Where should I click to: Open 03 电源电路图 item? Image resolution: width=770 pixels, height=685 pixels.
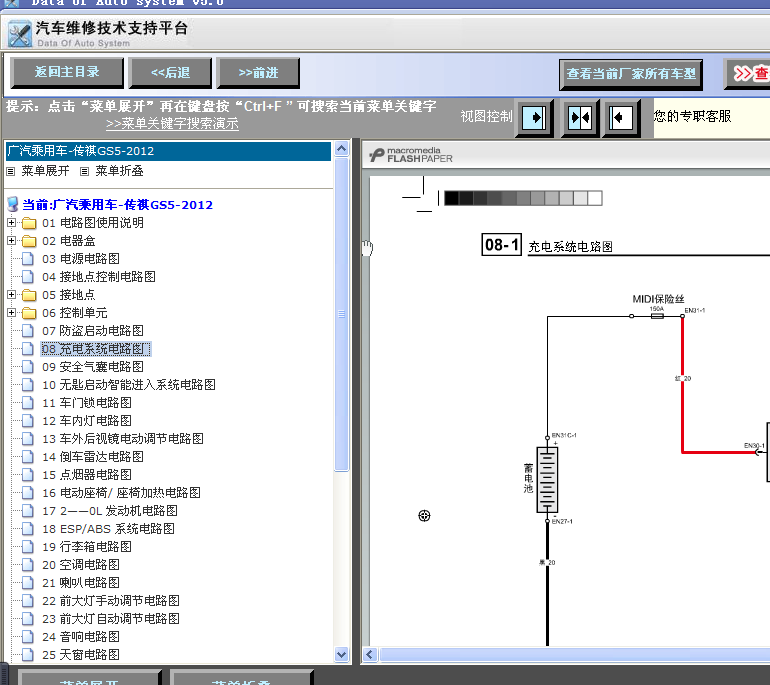(x=81, y=259)
